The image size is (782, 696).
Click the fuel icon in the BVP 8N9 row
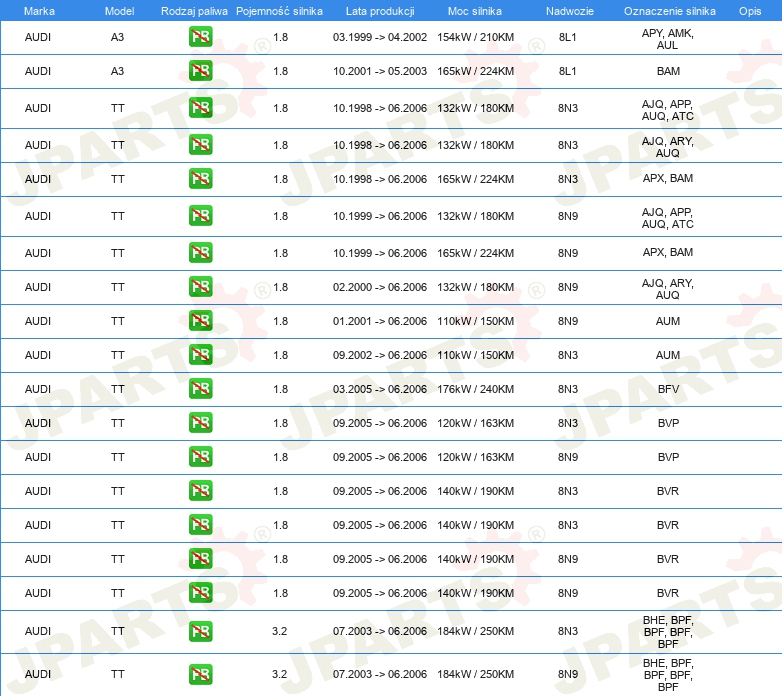[x=200, y=457]
